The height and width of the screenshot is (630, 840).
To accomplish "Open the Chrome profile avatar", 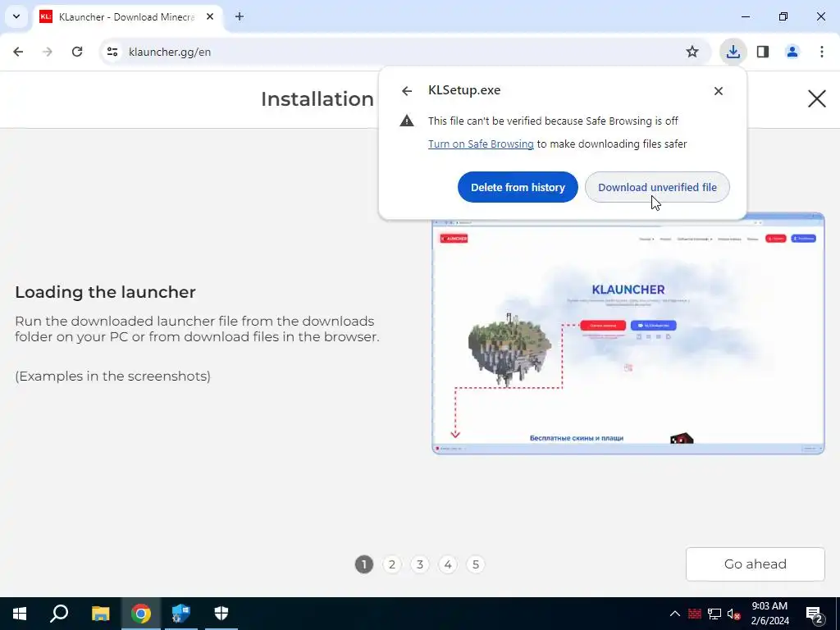I will (792, 52).
